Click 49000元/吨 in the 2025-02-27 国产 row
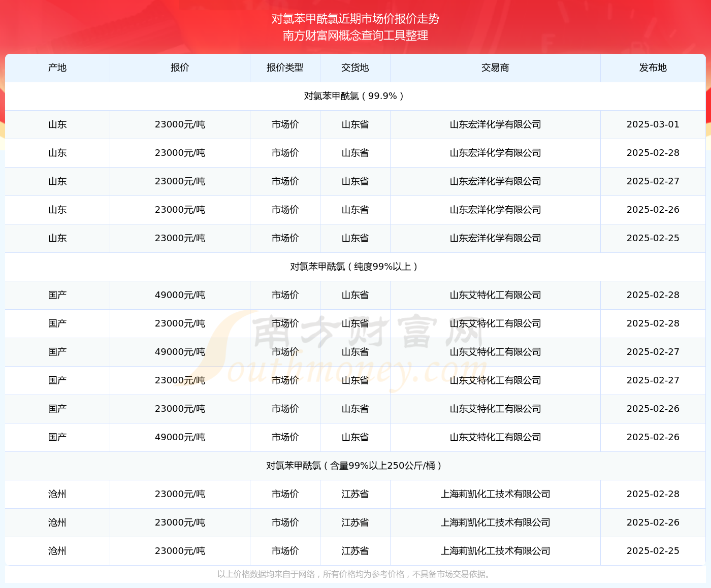The image size is (711, 588). point(180,352)
